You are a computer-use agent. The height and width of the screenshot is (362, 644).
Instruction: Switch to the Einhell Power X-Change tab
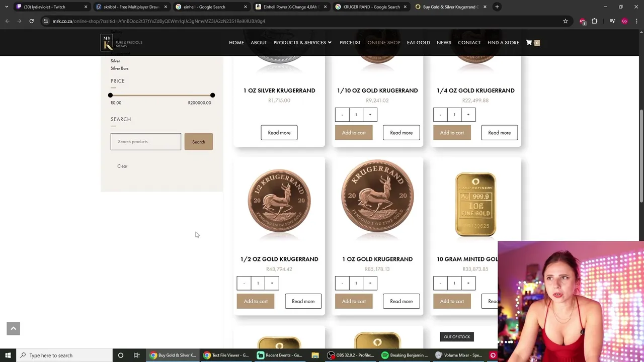[291, 7]
